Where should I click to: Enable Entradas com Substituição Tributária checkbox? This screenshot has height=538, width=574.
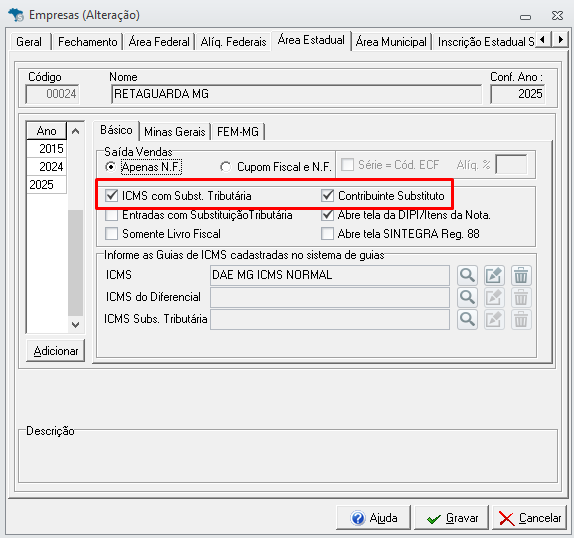[x=111, y=215]
